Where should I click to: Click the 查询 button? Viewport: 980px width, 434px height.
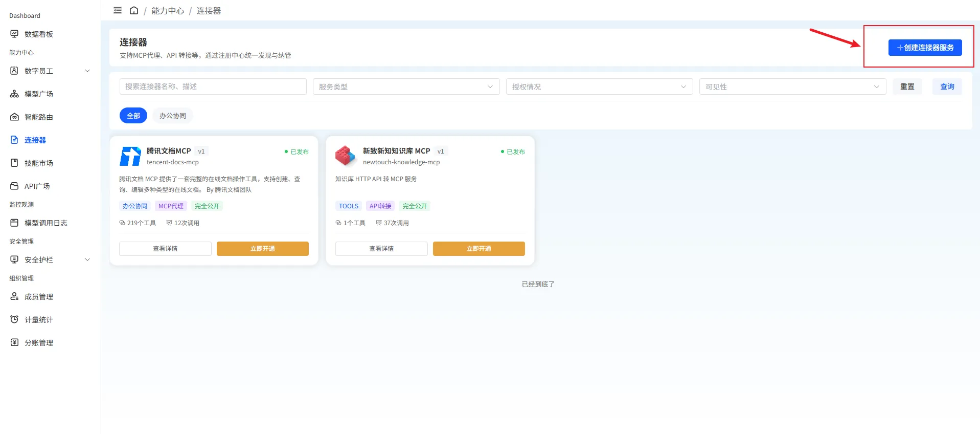(947, 86)
